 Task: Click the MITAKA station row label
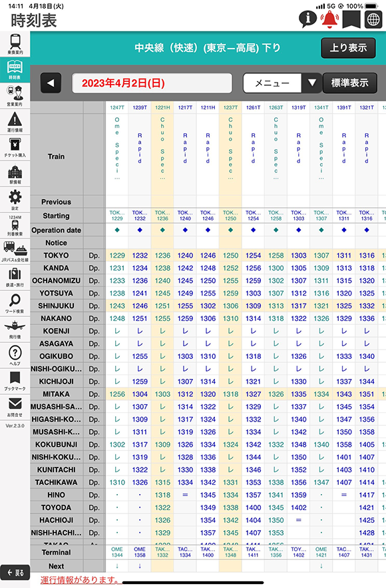tap(56, 394)
